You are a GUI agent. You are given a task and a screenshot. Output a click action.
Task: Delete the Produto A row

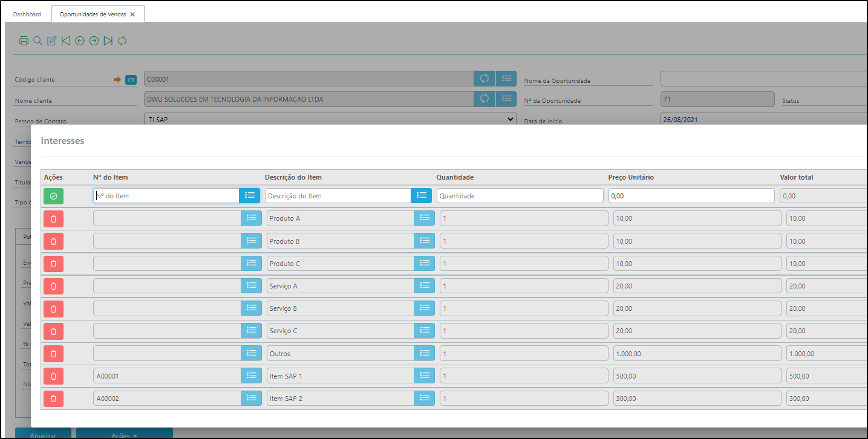point(53,219)
